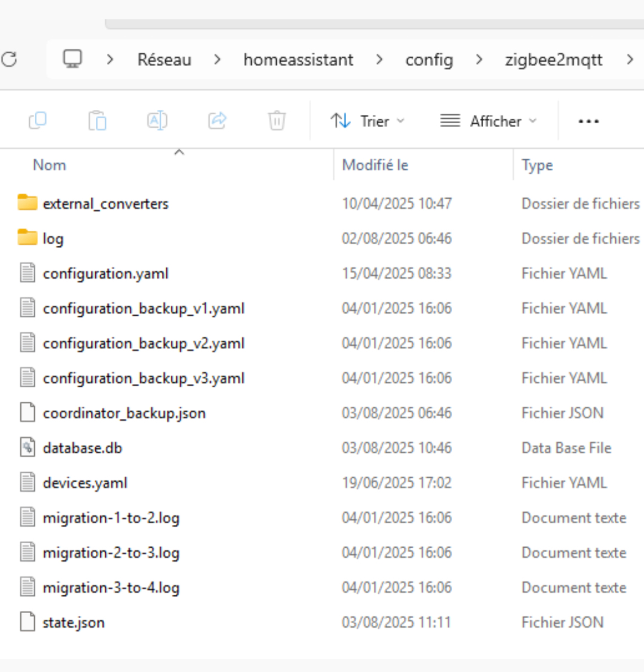This screenshot has height=672, width=644.
Task: Open the three-dot more options menu
Action: 588,121
